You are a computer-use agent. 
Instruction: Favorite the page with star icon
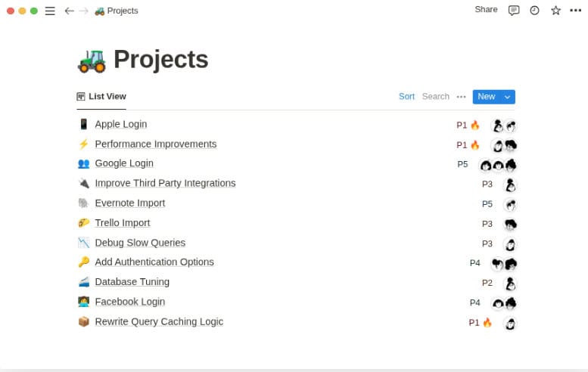click(x=555, y=11)
